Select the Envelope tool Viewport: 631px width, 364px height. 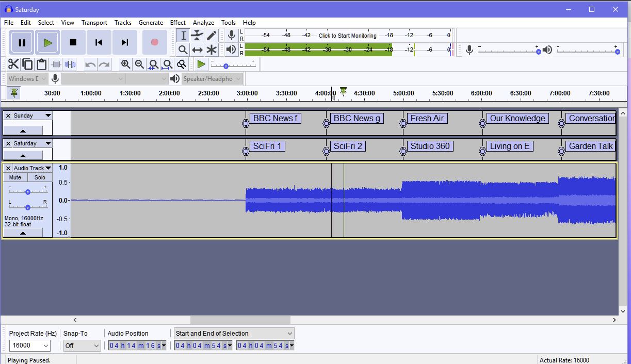[197, 35]
